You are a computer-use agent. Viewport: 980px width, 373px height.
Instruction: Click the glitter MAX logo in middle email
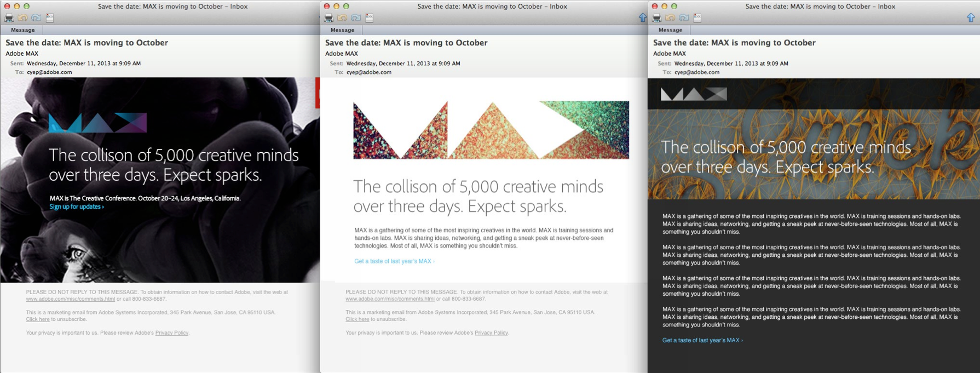point(491,130)
